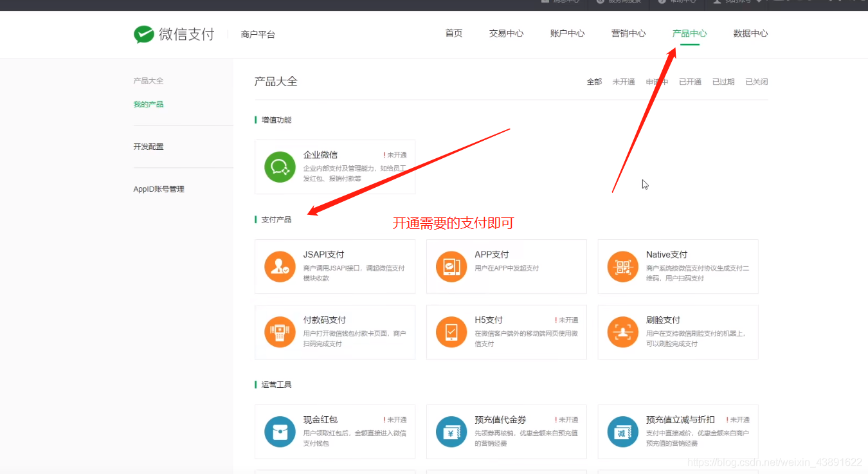Select the 预充值代金券 coupon icon
This screenshot has width=868, height=474.
pyautogui.click(x=451, y=432)
